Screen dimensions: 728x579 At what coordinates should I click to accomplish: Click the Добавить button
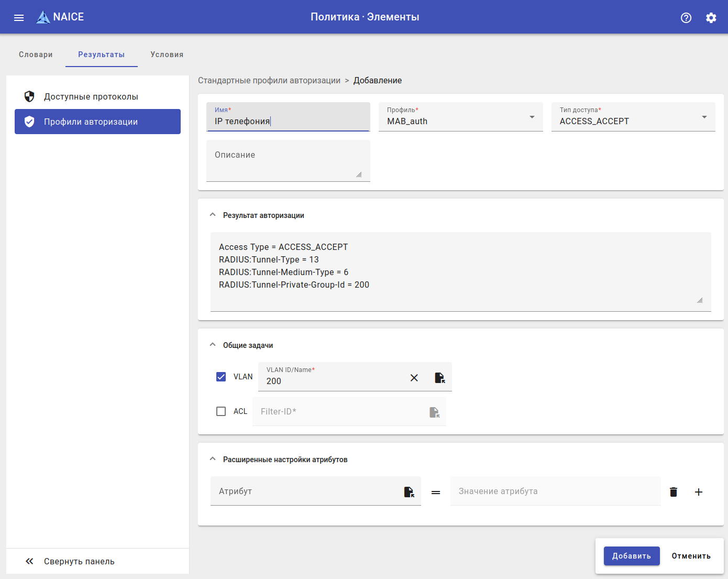click(x=631, y=556)
